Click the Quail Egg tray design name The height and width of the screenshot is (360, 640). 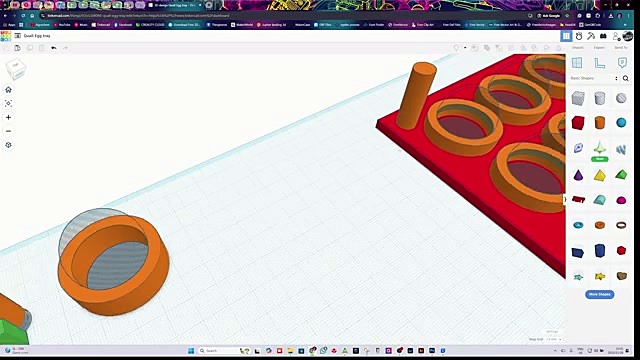click(37, 36)
